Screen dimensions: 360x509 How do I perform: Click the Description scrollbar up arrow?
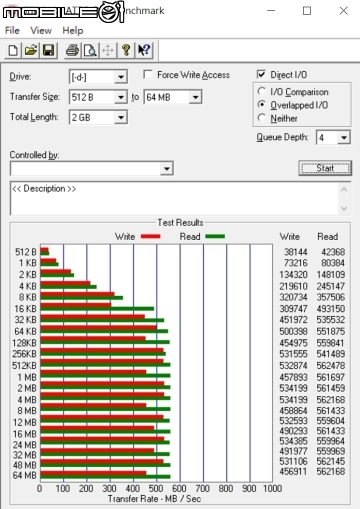point(344,190)
